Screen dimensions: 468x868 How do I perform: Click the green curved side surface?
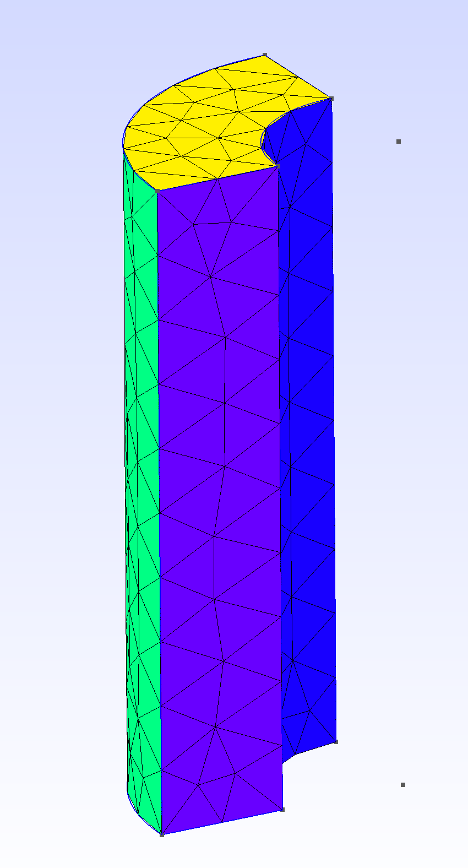pos(142,441)
